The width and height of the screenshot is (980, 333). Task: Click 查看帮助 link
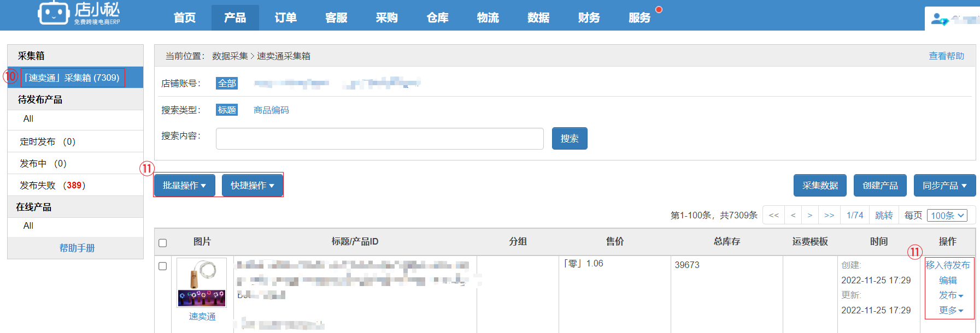click(947, 56)
